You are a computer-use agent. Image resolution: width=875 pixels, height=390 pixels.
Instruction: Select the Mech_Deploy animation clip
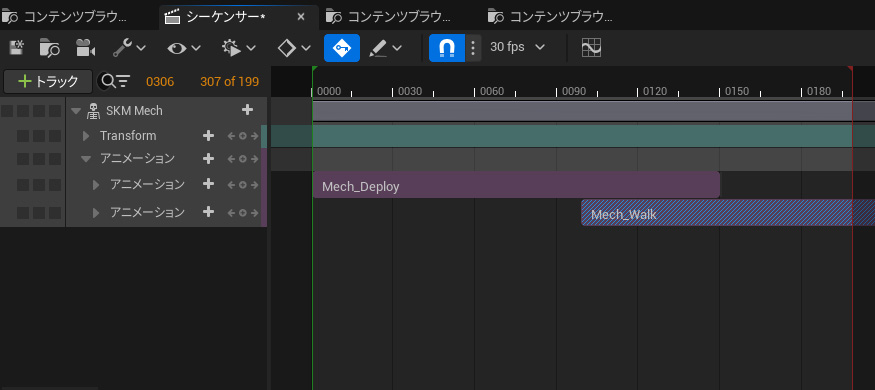coord(516,185)
